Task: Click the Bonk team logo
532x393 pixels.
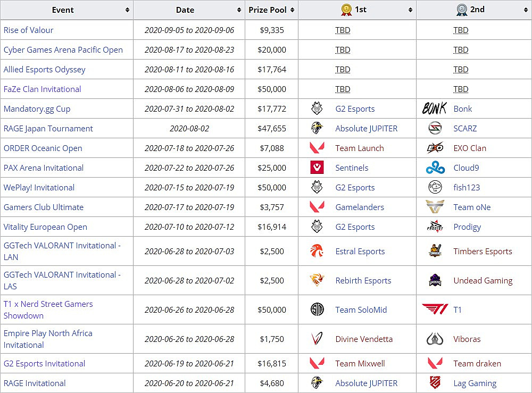Action: pyautogui.click(x=435, y=108)
